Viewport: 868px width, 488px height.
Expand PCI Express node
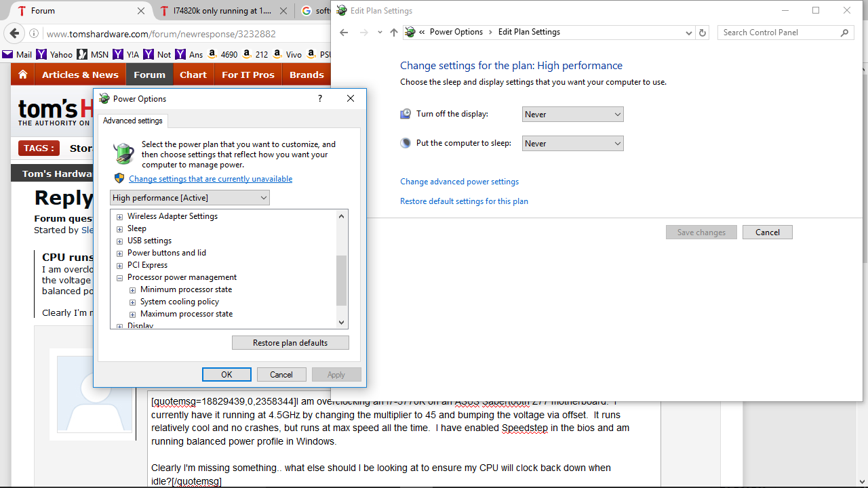click(120, 266)
